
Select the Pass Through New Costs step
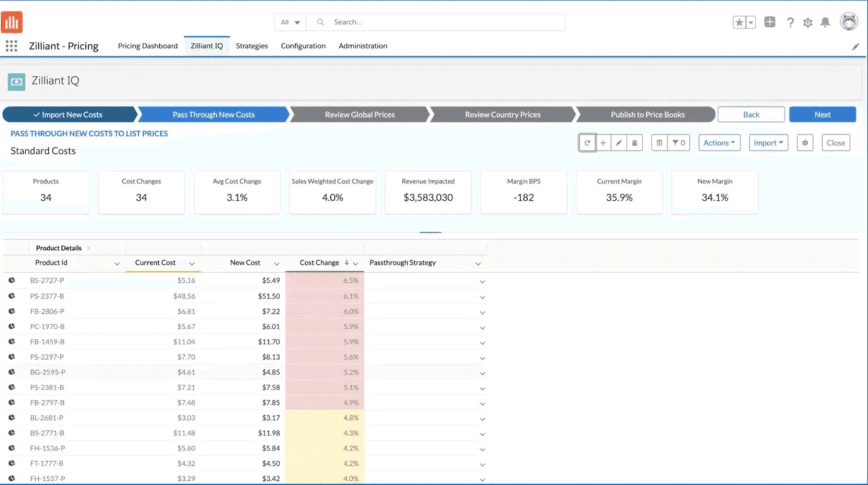click(213, 115)
